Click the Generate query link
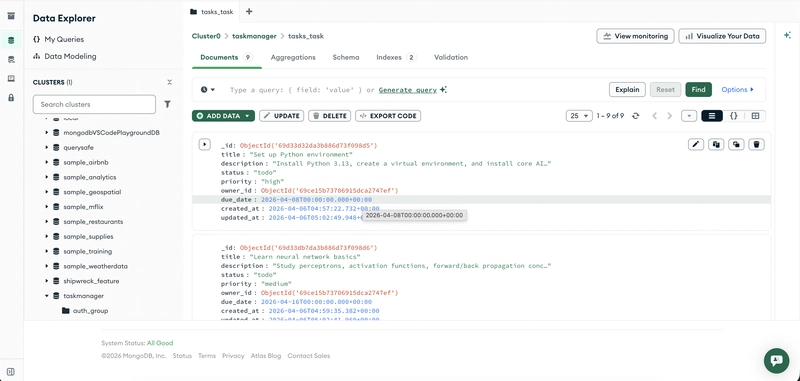 point(408,90)
